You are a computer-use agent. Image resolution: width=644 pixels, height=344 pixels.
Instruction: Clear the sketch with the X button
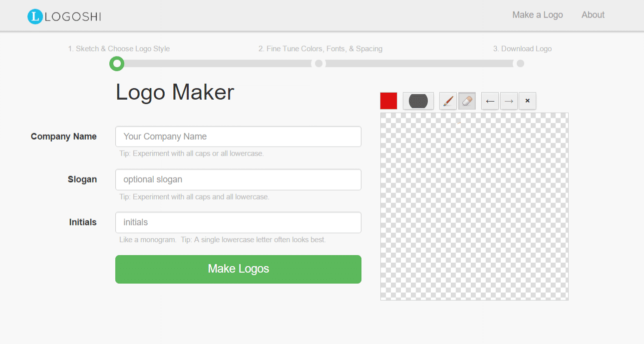point(527,101)
